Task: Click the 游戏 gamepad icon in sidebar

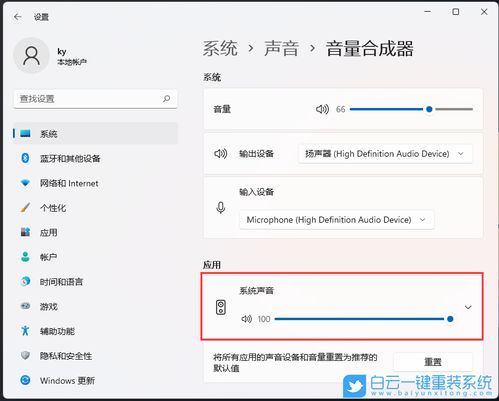Action: tap(25, 306)
